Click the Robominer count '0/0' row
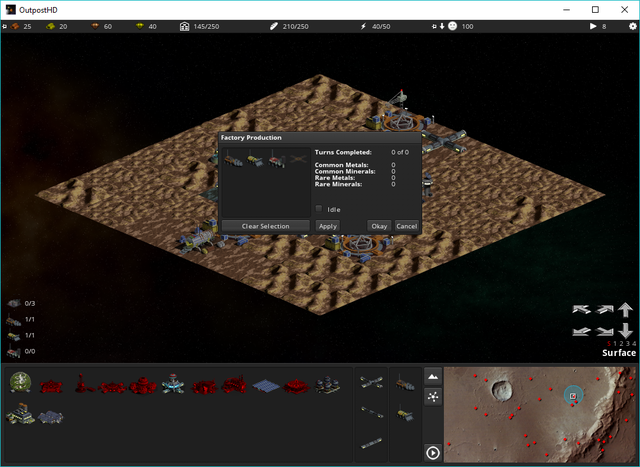Image resolution: width=640 pixels, height=467 pixels. click(x=20, y=351)
